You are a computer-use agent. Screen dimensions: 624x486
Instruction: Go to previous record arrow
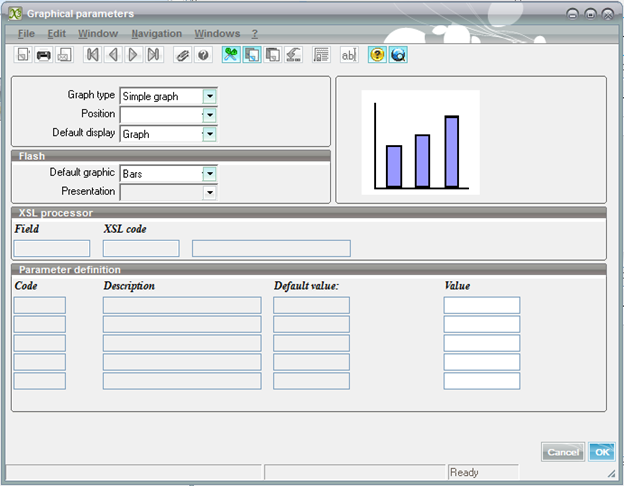tap(113, 55)
